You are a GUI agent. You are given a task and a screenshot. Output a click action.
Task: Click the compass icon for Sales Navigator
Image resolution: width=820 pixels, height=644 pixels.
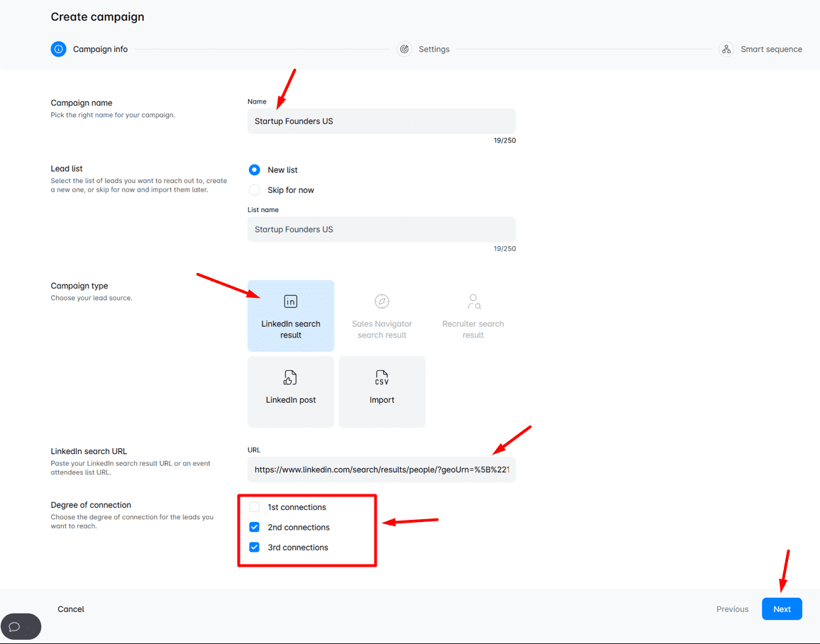[382, 301]
